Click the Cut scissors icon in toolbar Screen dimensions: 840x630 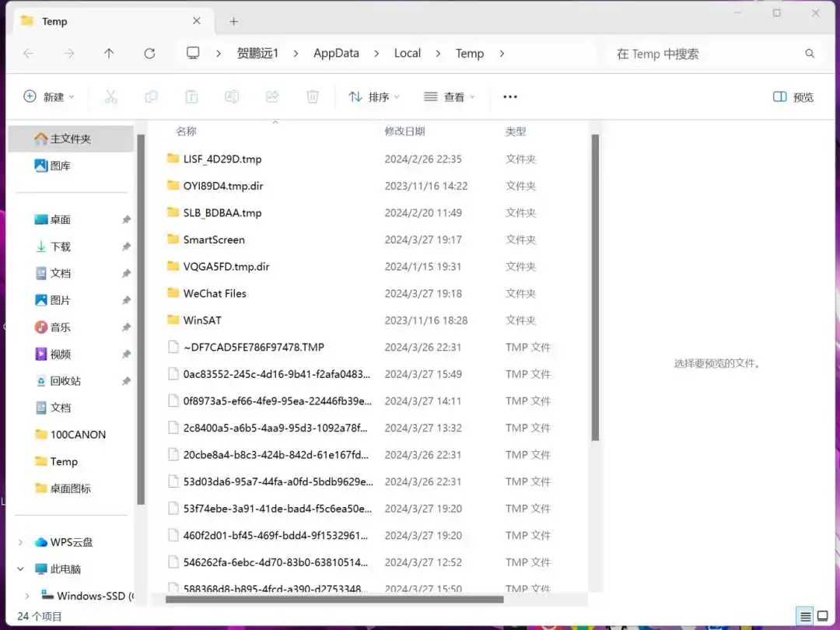110,96
